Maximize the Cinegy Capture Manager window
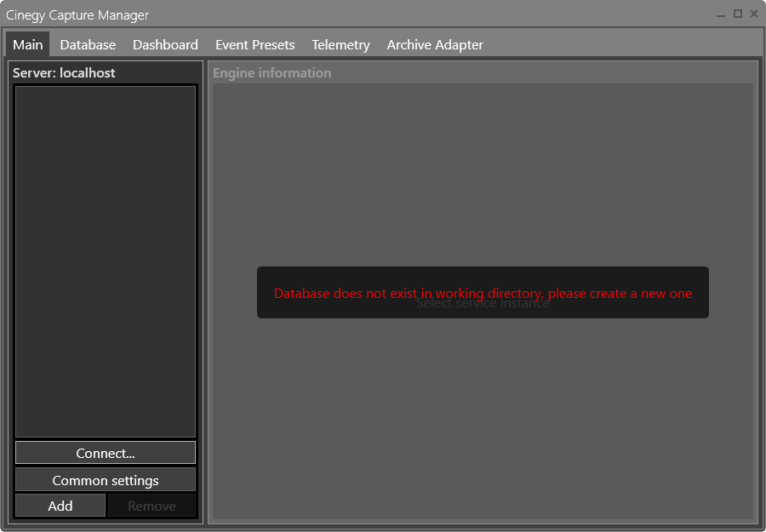This screenshot has height=532, width=766. tap(736, 14)
